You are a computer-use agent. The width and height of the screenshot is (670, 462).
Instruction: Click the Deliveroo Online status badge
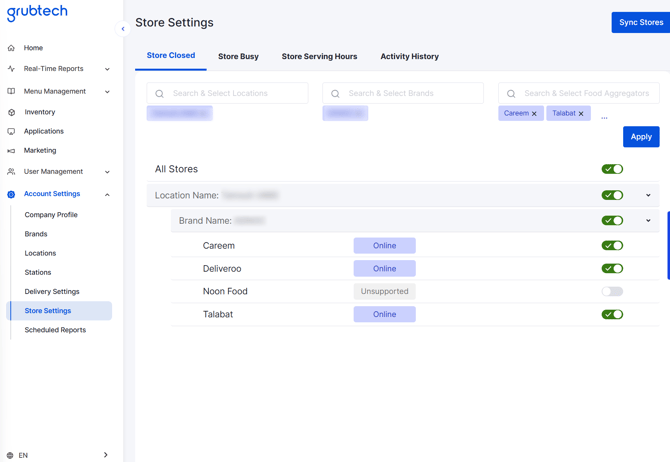point(385,269)
